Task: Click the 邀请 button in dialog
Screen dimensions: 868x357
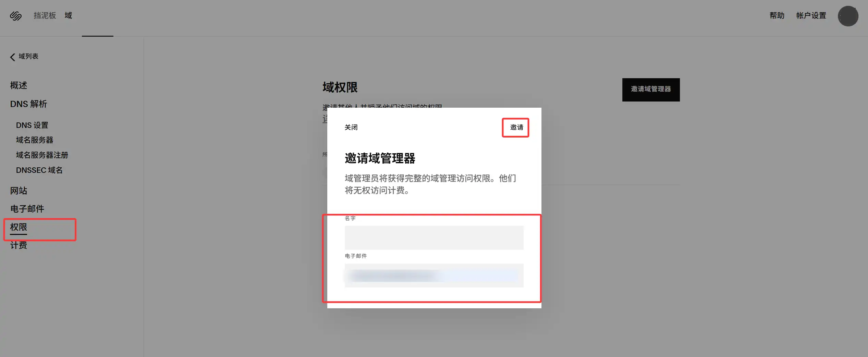Action: [x=516, y=128]
